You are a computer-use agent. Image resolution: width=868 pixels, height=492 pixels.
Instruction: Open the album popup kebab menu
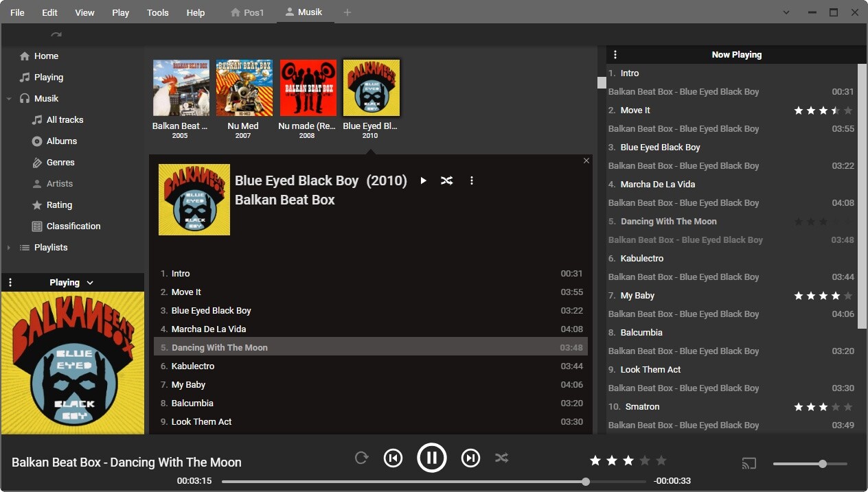[471, 180]
